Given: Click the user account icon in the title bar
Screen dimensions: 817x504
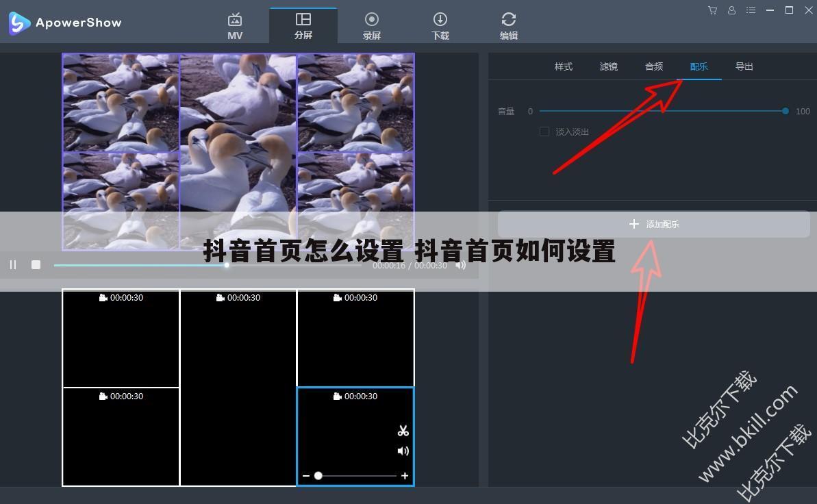Looking at the screenshot, I should pyautogui.click(x=731, y=10).
